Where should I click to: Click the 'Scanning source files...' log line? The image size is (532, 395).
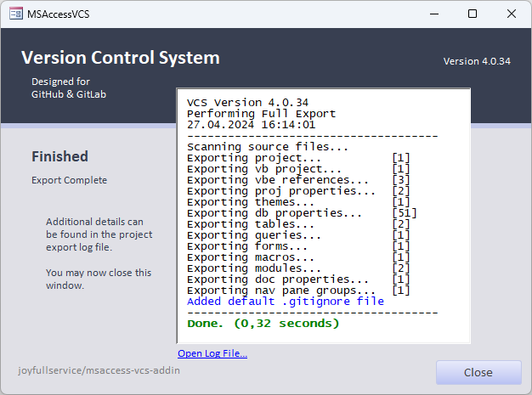(x=255, y=146)
